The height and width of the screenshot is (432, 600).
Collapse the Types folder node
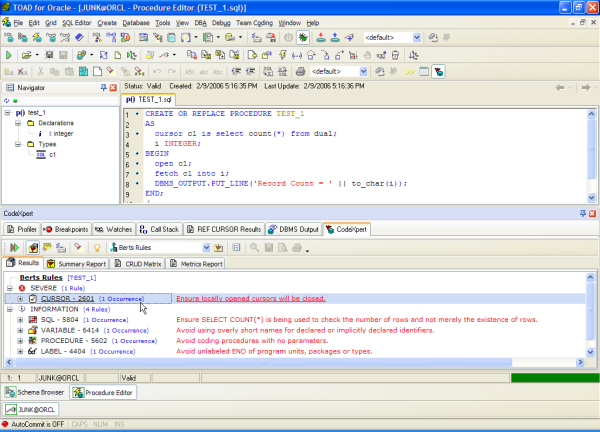[18, 144]
